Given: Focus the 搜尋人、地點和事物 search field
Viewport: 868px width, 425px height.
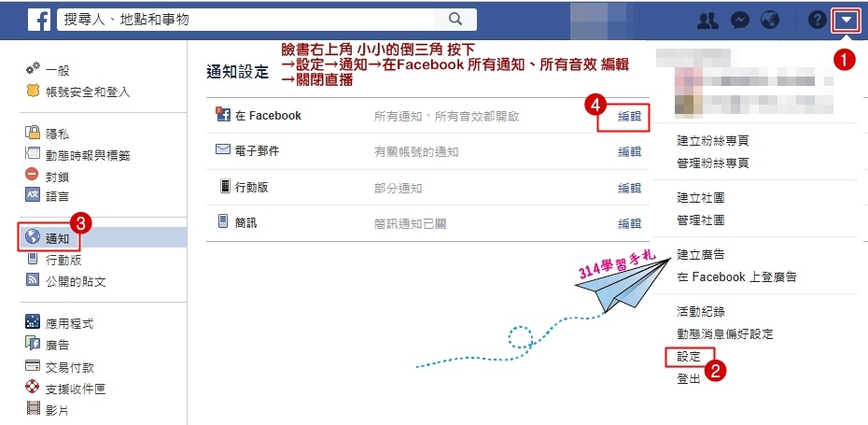Looking at the screenshot, I should tap(245, 20).
